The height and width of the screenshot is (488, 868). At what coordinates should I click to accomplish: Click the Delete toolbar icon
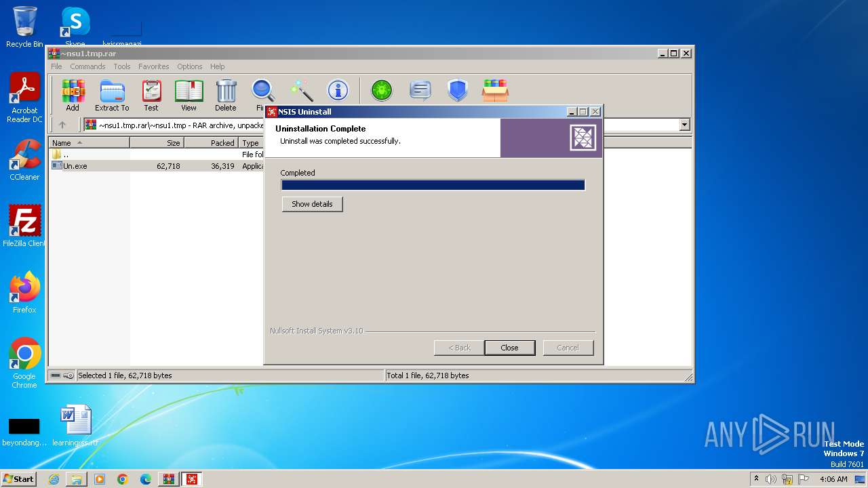point(226,95)
